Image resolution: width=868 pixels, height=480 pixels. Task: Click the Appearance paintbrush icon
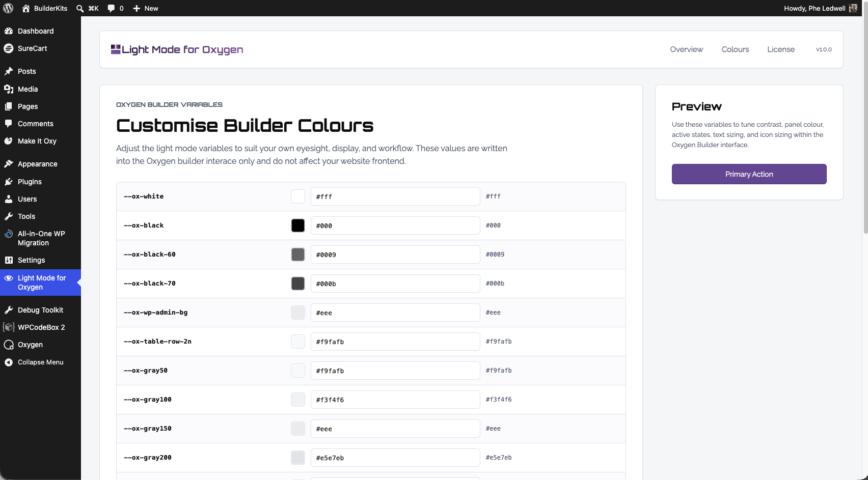click(9, 164)
